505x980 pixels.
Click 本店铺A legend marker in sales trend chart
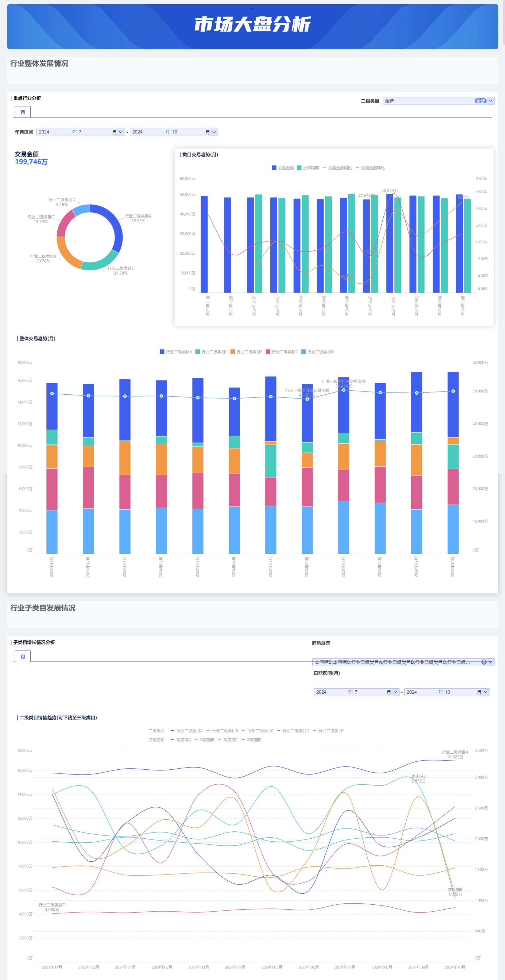173,740
